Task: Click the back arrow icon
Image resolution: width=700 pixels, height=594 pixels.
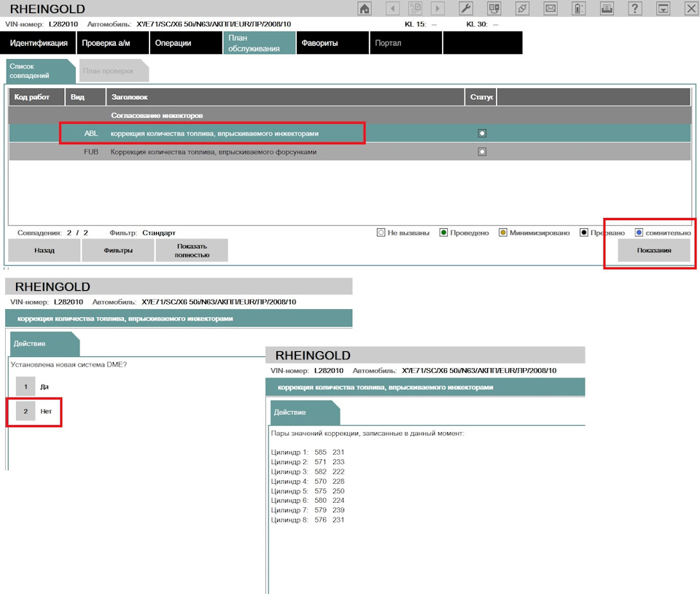Action: 392,9
